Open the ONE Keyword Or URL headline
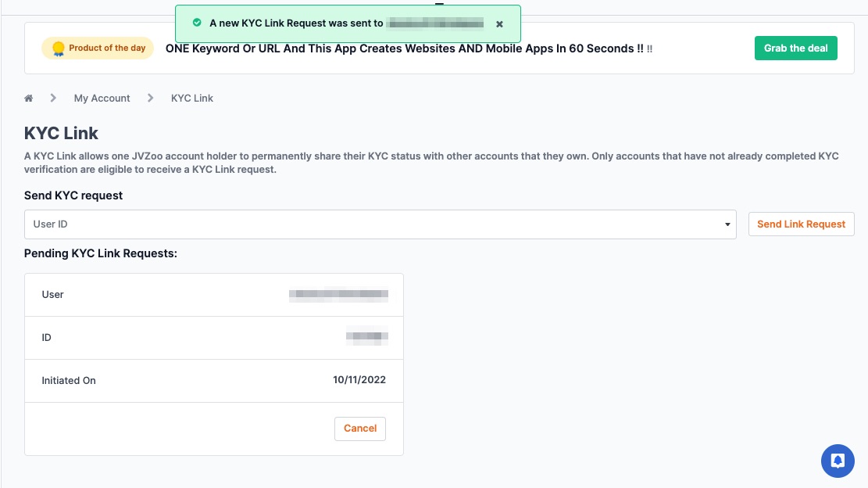Screen dimensions: 868x488 404,48
